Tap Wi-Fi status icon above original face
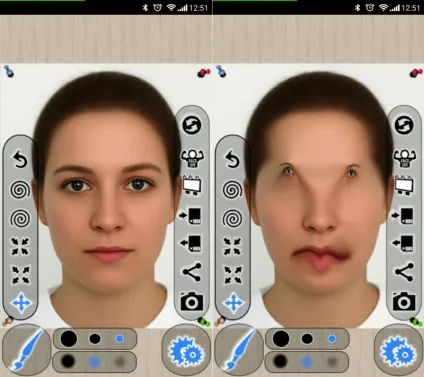424x377 pixels. point(171,7)
